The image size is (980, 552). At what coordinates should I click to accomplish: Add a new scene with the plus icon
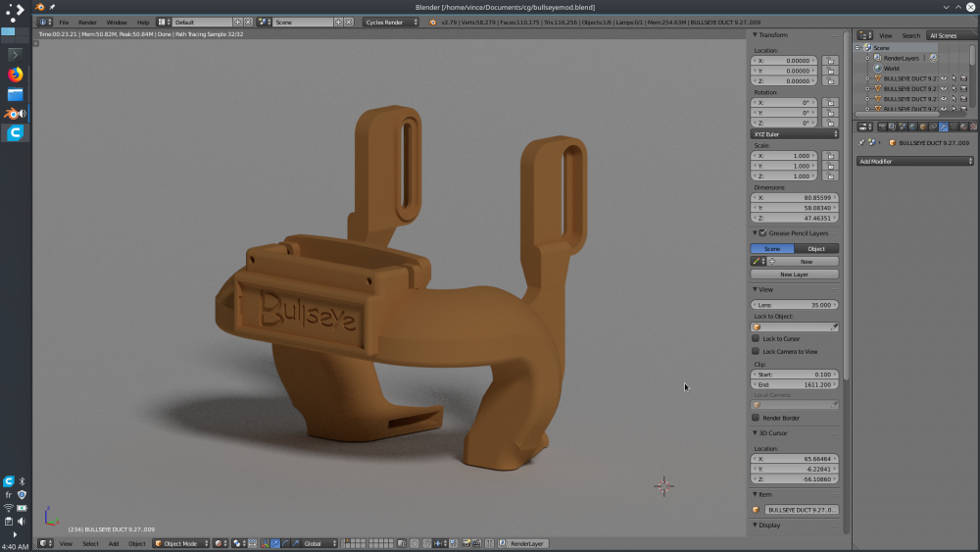coord(338,22)
